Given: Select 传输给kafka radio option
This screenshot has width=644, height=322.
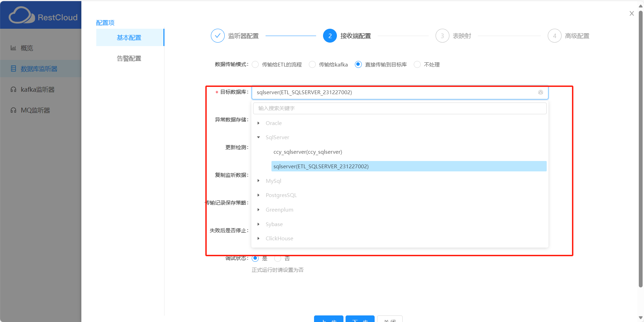Looking at the screenshot, I should (312, 64).
